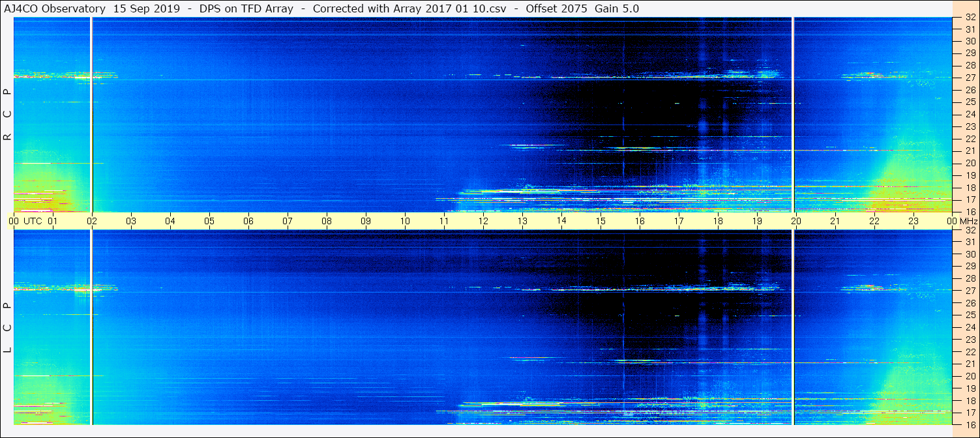Click LCP panel frequency label 26
The height and width of the screenshot is (438, 980).
tap(970, 303)
